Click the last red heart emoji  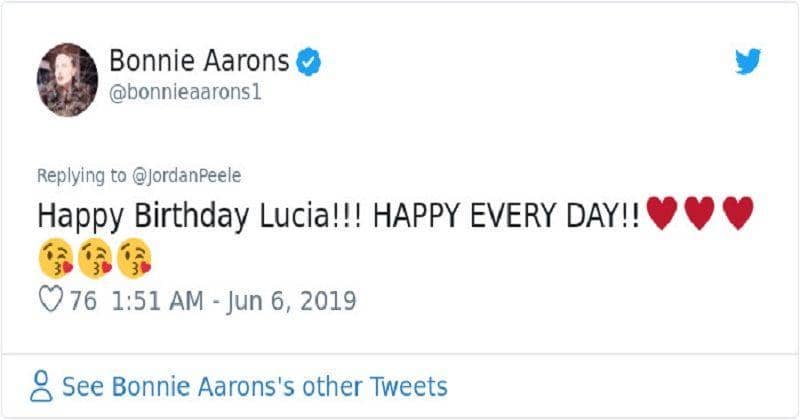(x=737, y=214)
